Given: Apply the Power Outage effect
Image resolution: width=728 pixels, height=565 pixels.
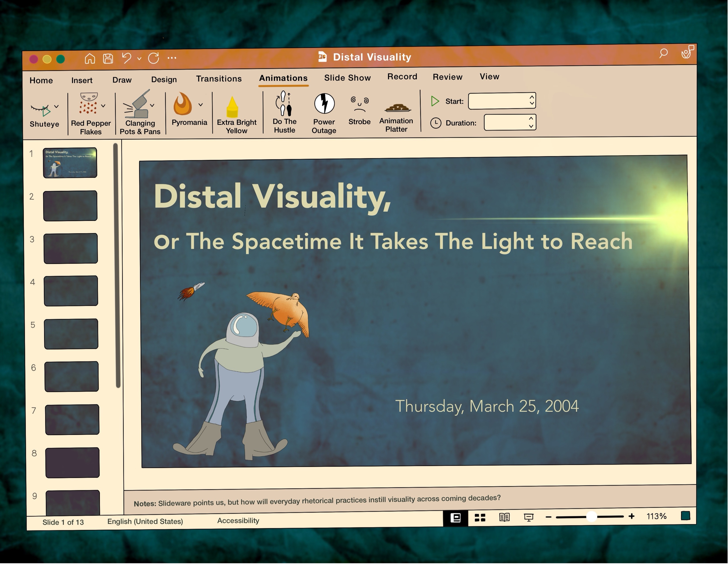Looking at the screenshot, I should [324, 113].
